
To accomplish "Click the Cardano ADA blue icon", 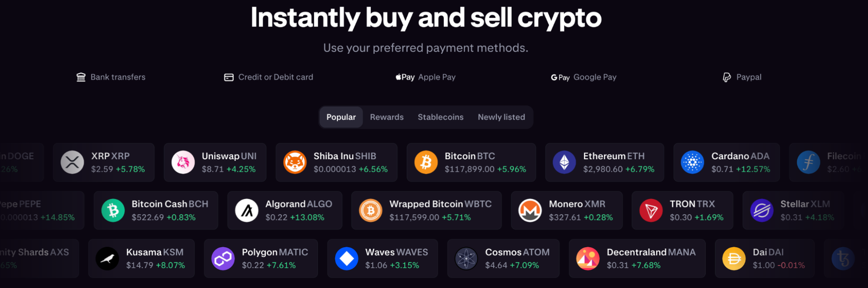I will [692, 162].
